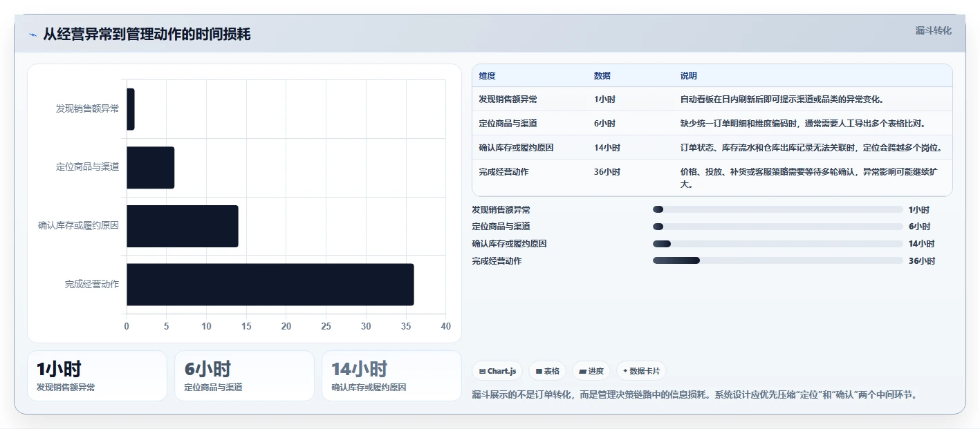
Task: Click the 定位商品与渠道 chart bar
Action: [x=150, y=167]
